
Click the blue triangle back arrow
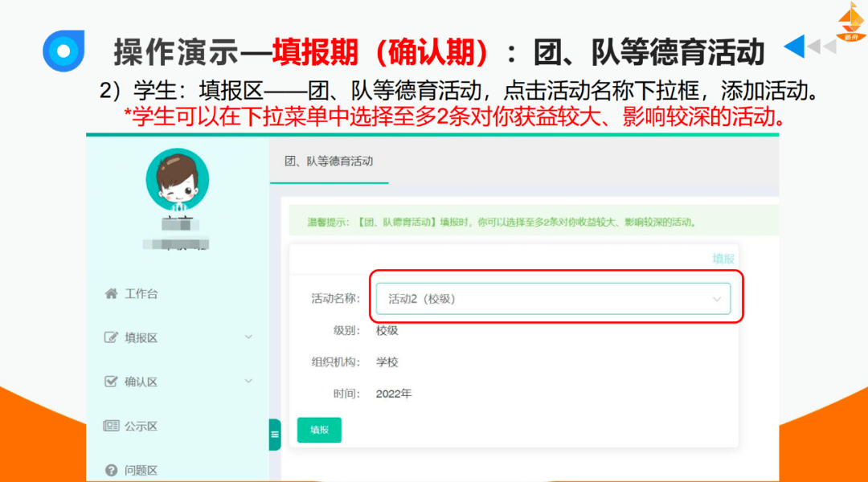tap(794, 47)
